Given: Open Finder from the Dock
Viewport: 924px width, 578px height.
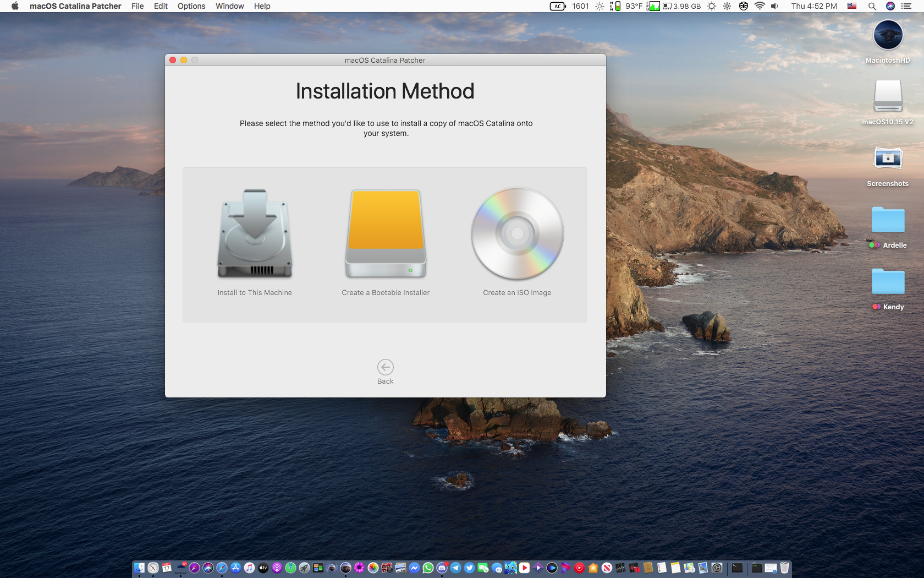Looking at the screenshot, I should coord(139,568).
